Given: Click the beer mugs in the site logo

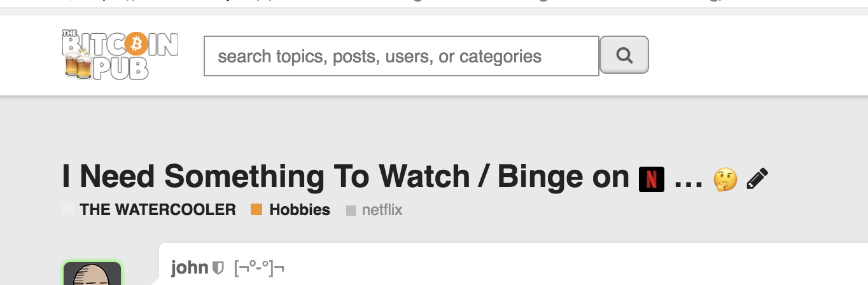Looking at the screenshot, I should 77,66.
